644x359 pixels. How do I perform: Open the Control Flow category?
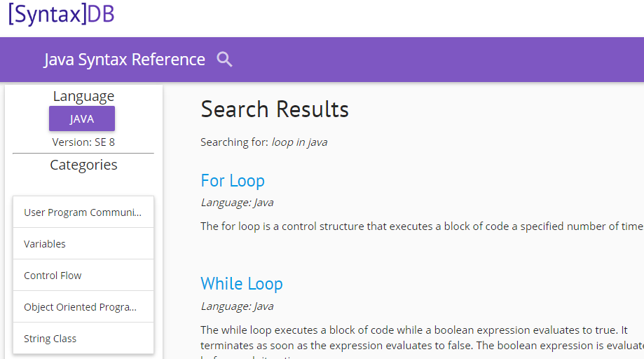pos(53,276)
